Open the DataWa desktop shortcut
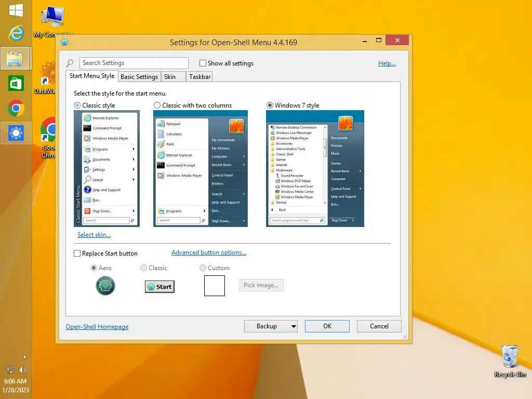 pyautogui.click(x=45, y=78)
